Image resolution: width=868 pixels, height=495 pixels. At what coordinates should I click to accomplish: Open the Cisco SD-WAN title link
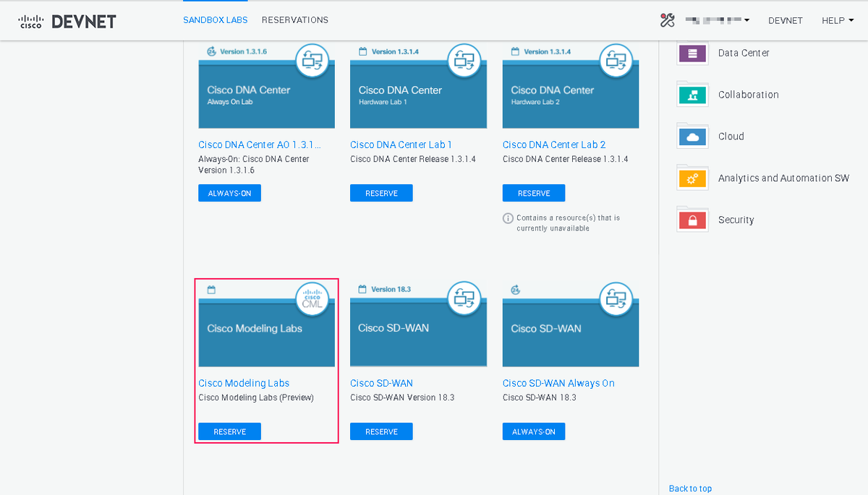pyautogui.click(x=381, y=383)
